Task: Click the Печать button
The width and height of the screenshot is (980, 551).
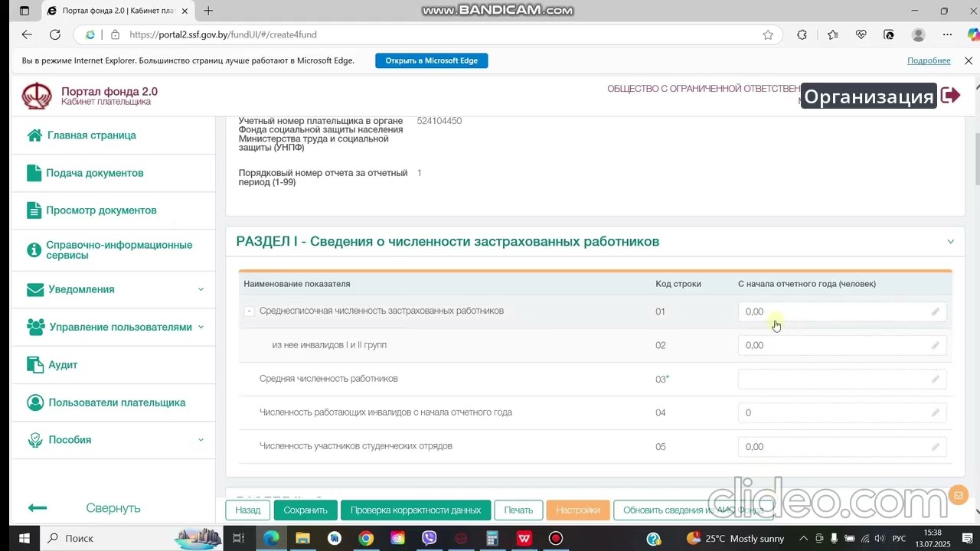Action: (x=518, y=510)
